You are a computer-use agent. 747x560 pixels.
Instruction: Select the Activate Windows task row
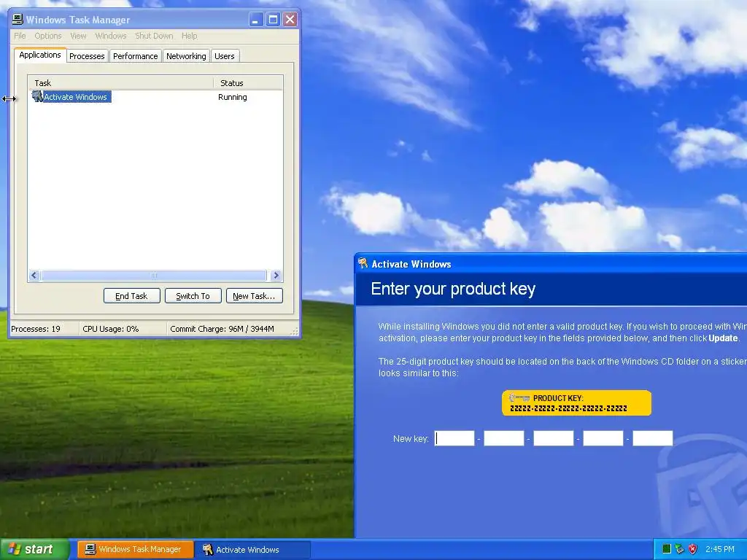(x=155, y=97)
